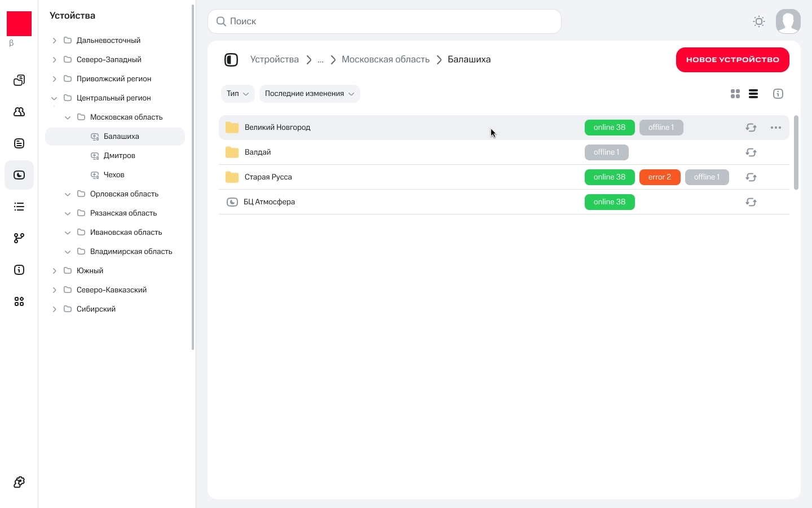Open the settings icon at sidebar bottom
The image size is (812, 508).
pos(19,482)
